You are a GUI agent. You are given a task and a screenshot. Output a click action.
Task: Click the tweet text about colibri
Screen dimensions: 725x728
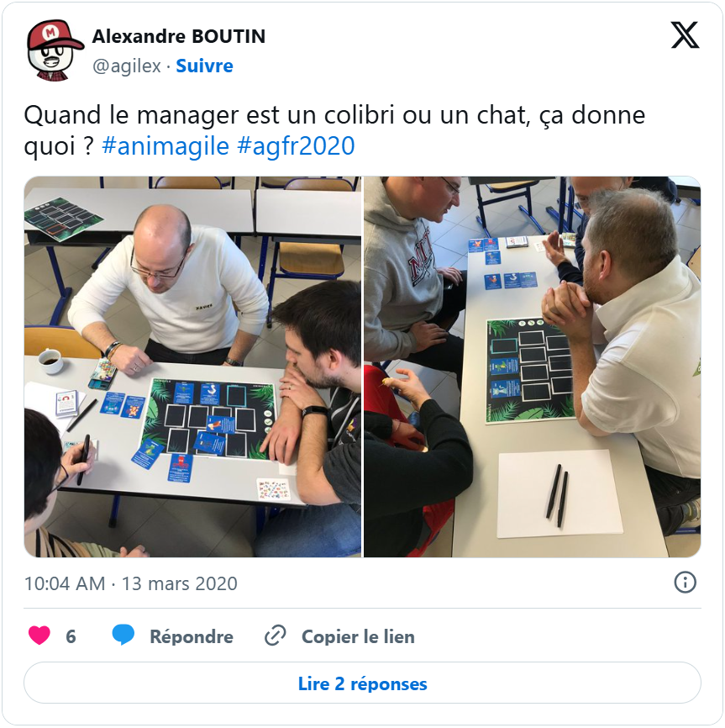[x=334, y=130]
